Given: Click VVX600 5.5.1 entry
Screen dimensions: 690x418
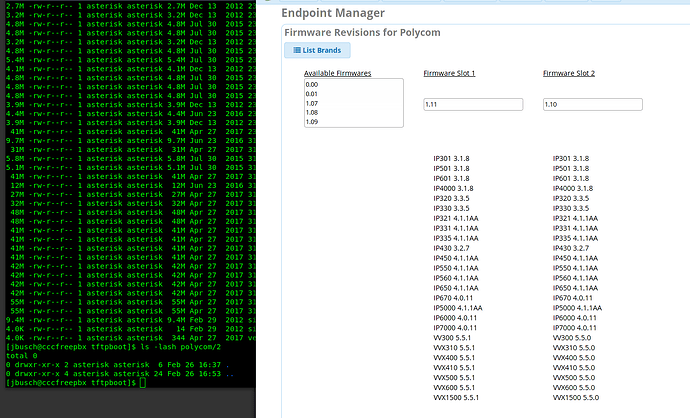Looking at the screenshot, I should point(454,388).
